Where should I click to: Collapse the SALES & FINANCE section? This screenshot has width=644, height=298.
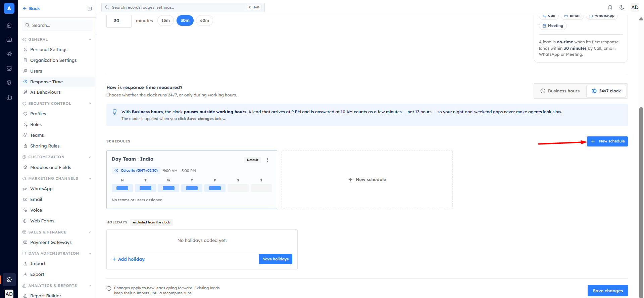pos(90,232)
